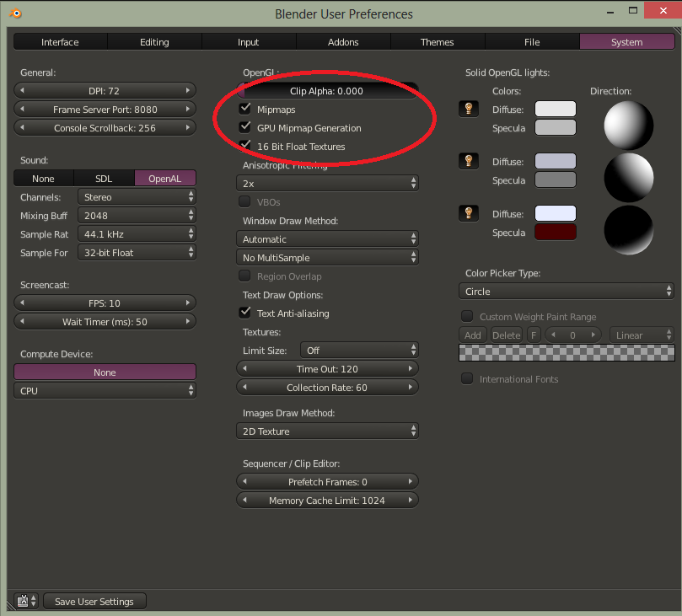Switch to the Editing tab
This screenshot has width=682, height=616.
pyautogui.click(x=154, y=42)
